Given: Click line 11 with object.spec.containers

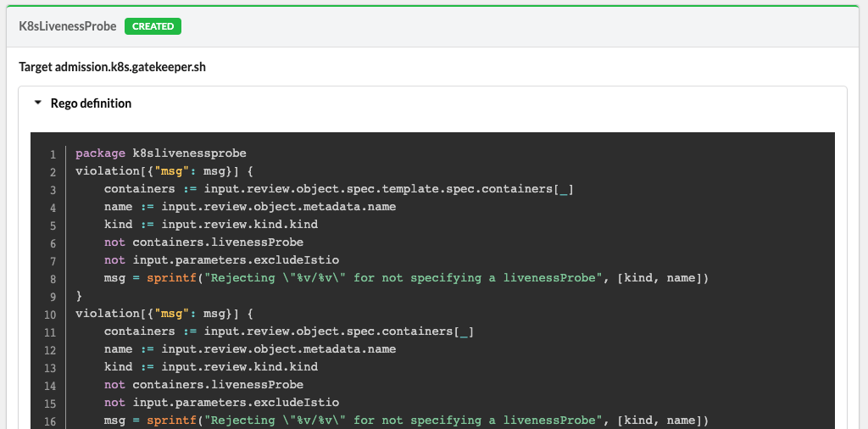Looking at the screenshot, I should [x=289, y=331].
